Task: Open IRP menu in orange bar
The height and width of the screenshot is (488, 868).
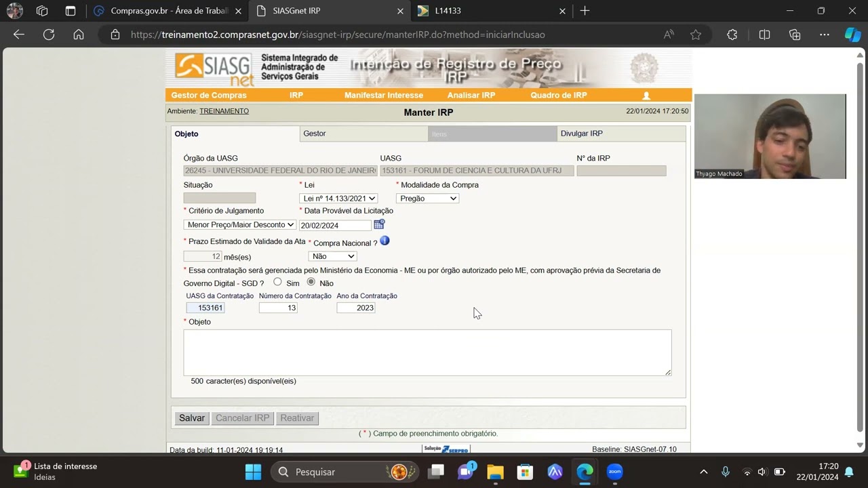Action: click(x=296, y=96)
